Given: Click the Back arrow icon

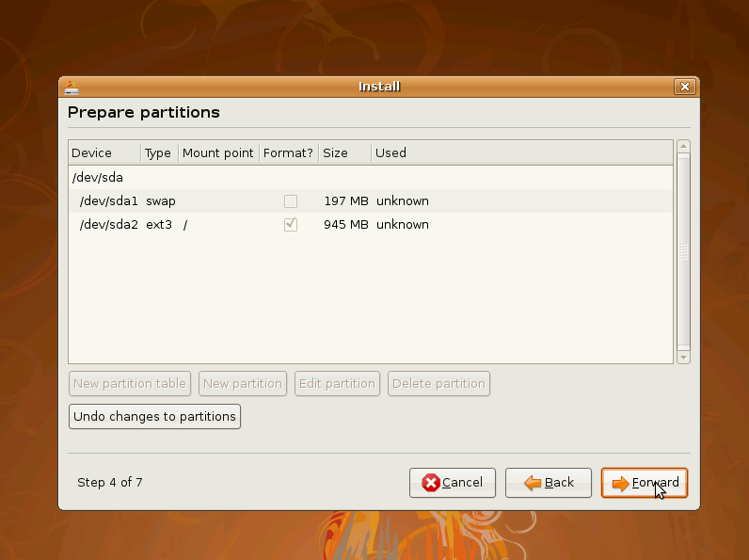Looking at the screenshot, I should (x=533, y=483).
